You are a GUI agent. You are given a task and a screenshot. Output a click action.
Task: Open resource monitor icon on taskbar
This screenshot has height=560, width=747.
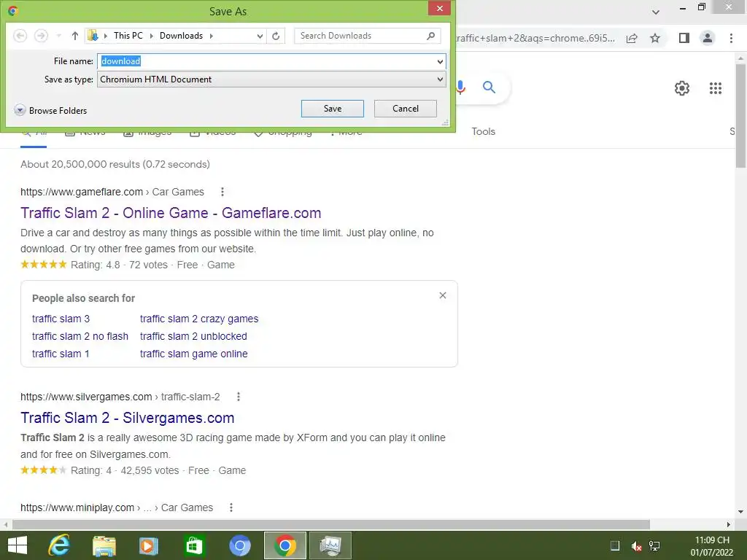tap(330, 545)
